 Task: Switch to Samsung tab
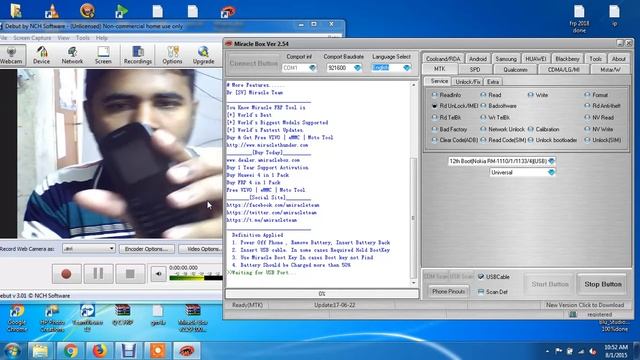point(506,59)
